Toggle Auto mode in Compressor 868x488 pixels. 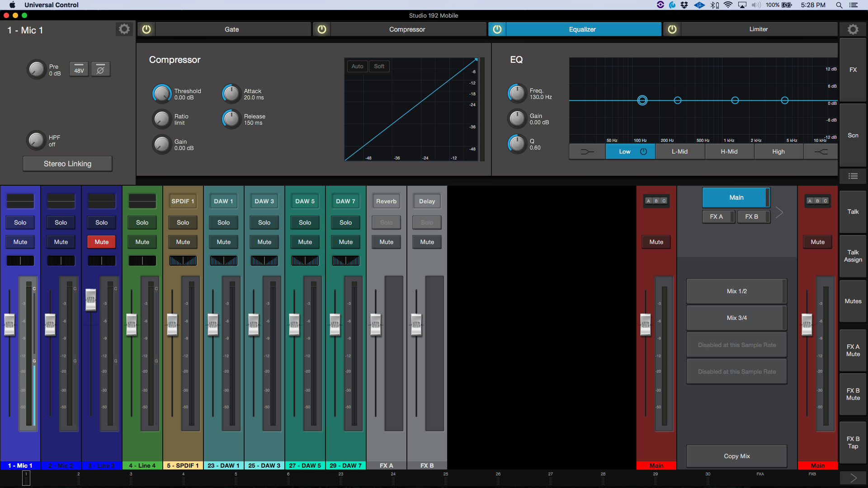pyautogui.click(x=358, y=66)
